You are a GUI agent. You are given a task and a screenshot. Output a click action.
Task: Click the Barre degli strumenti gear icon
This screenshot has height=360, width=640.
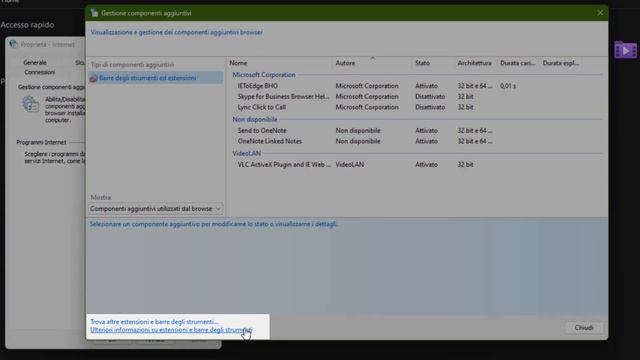pyautogui.click(x=93, y=78)
